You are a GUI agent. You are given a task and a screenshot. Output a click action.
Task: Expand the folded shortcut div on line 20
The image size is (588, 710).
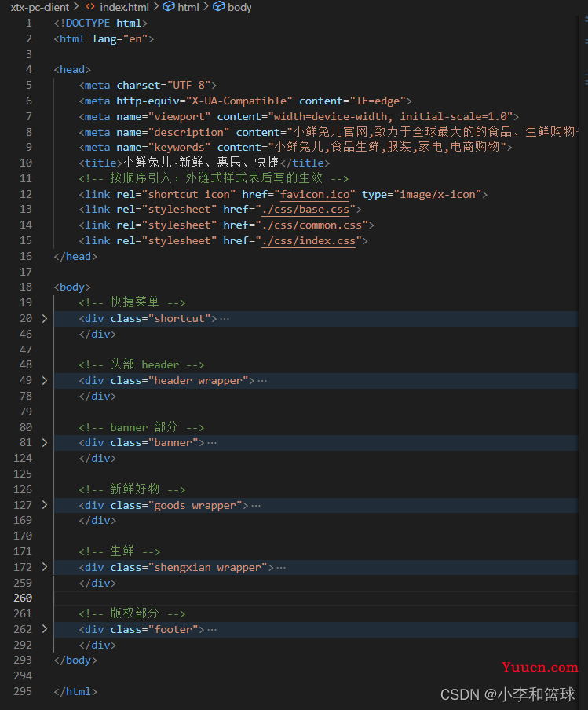click(45, 319)
